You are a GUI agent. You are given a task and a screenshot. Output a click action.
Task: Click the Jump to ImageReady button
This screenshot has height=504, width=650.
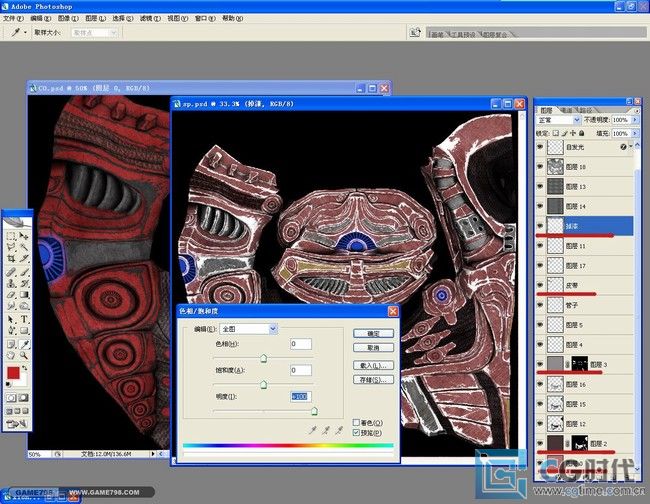17,424
